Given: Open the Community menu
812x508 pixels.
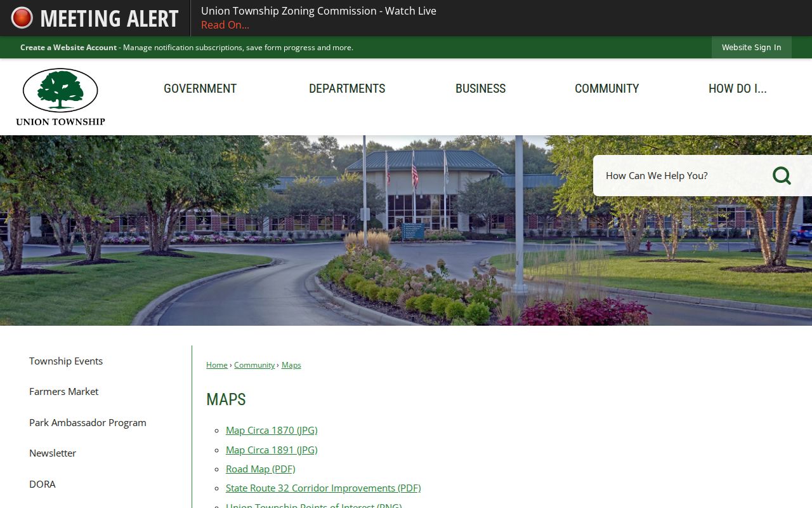Looking at the screenshot, I should coord(606,89).
